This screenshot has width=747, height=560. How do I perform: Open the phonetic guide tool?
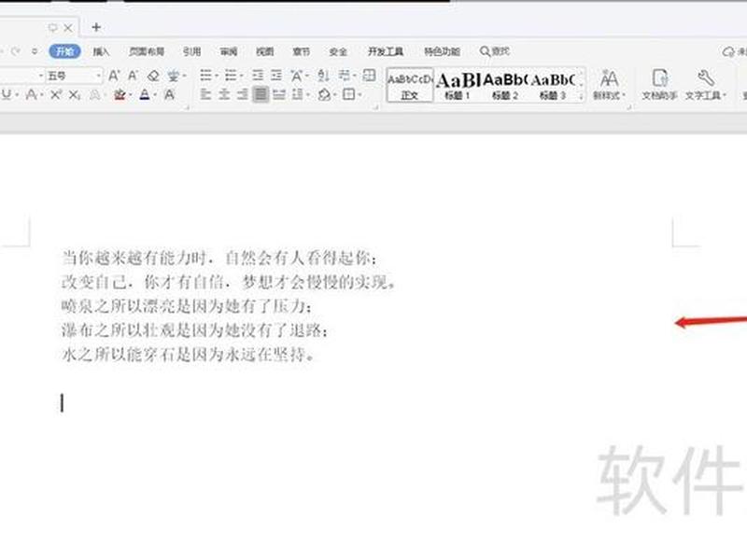click(173, 76)
